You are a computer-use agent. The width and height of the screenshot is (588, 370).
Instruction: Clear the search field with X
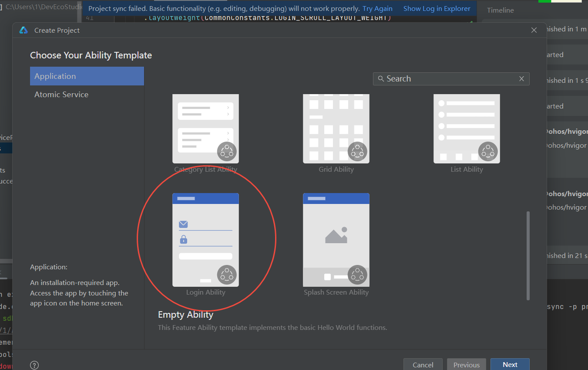click(x=521, y=79)
